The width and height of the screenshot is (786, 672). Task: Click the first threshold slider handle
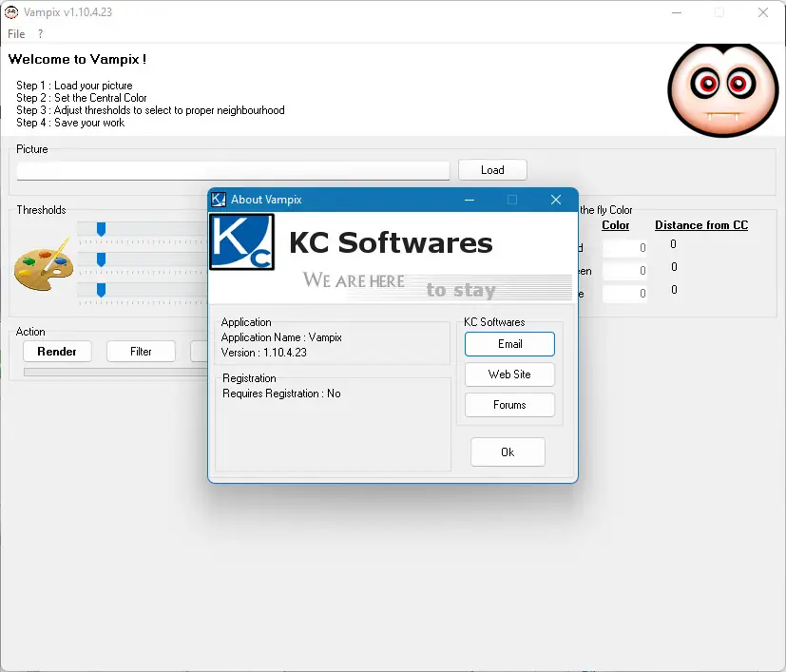click(x=102, y=229)
